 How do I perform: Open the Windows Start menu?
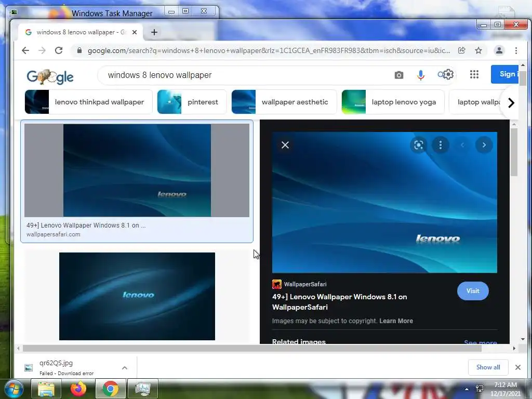point(13,389)
